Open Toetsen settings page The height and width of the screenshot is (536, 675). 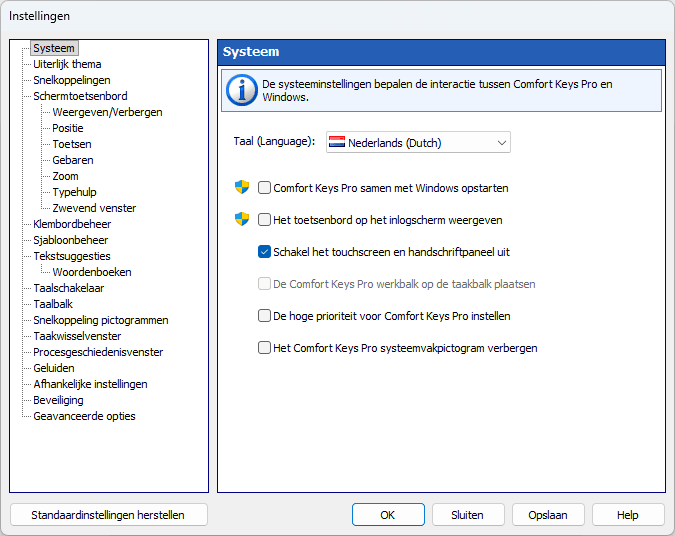coord(72,144)
